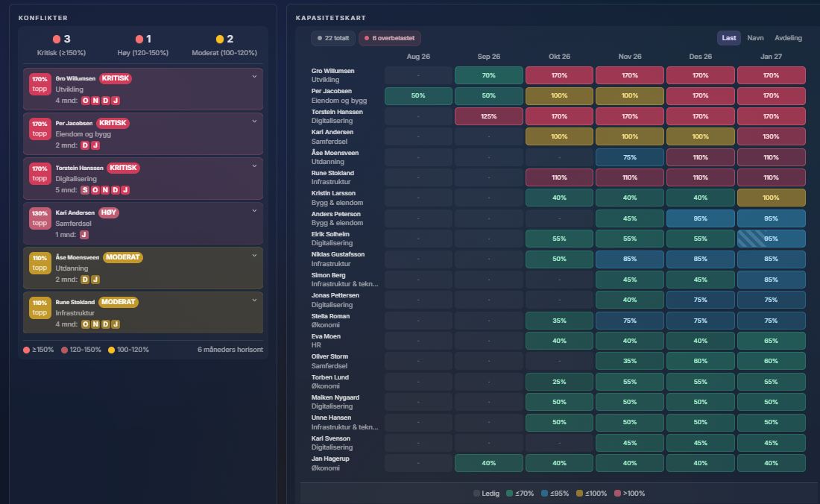The height and width of the screenshot is (504, 820).
Task: Click the N month chip on Rune Stokland card
Action: coord(95,324)
